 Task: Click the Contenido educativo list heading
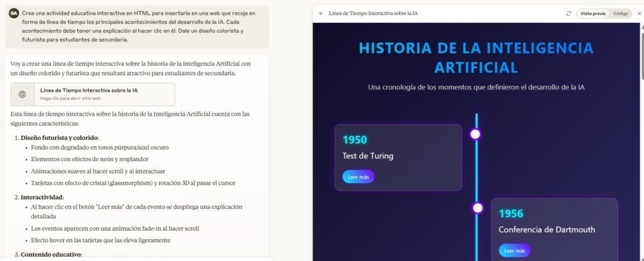coord(52,255)
